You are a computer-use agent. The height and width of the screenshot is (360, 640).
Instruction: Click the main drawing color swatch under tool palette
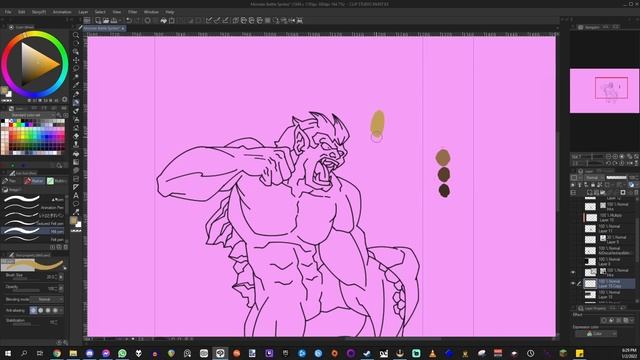73,221
